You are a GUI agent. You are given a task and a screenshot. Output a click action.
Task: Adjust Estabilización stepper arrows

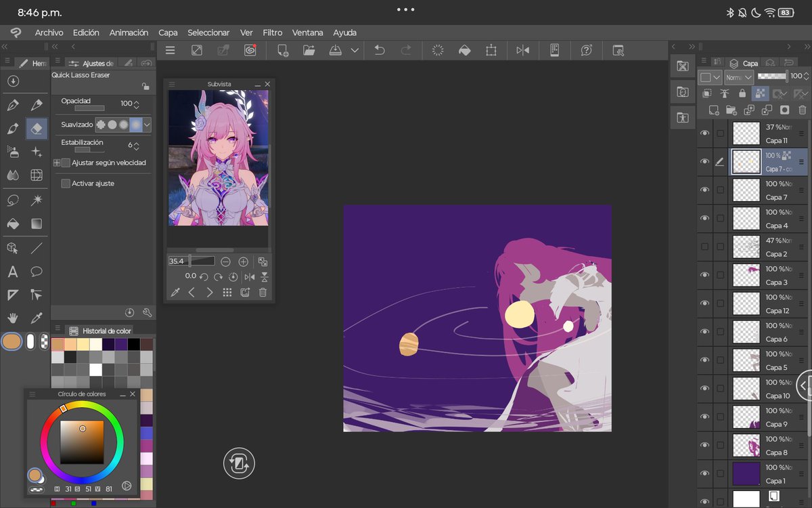(137, 146)
